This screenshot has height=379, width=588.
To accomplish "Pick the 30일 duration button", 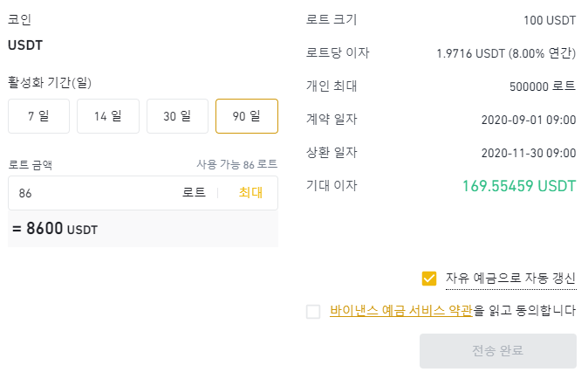I will coord(177,116).
